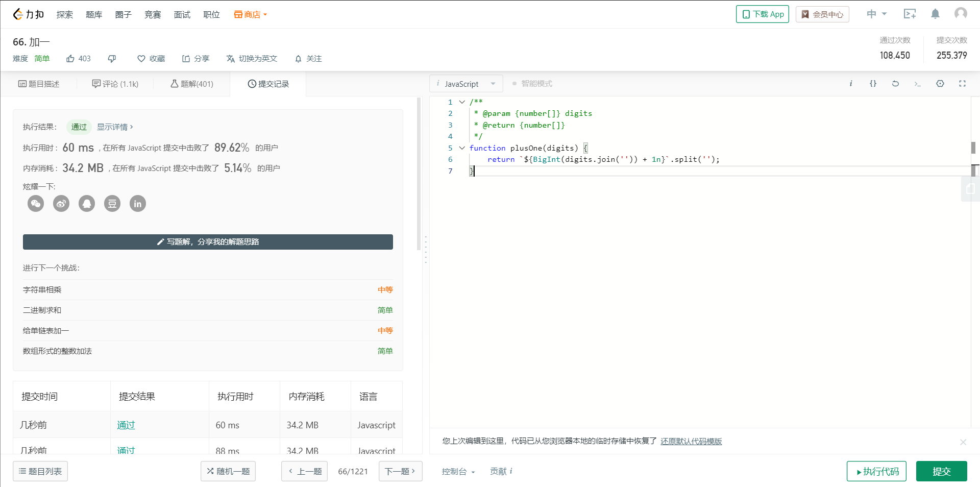Viewport: 980px width, 487px height.
Task: Expand the 控制台 console panel
Action: (458, 471)
